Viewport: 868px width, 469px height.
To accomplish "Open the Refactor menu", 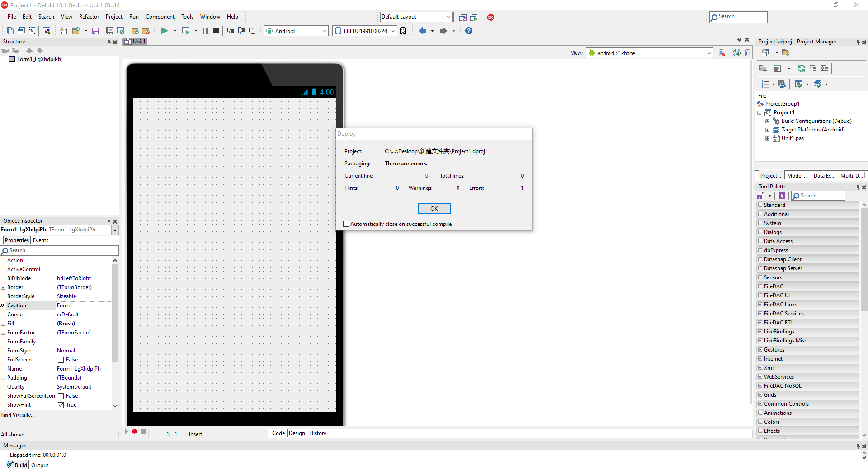I will click(89, 17).
